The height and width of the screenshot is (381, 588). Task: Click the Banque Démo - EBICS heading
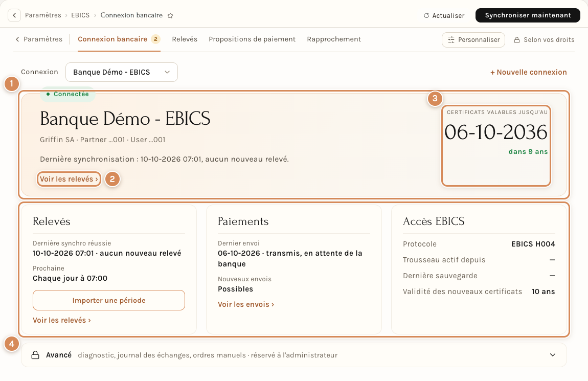coord(125,119)
